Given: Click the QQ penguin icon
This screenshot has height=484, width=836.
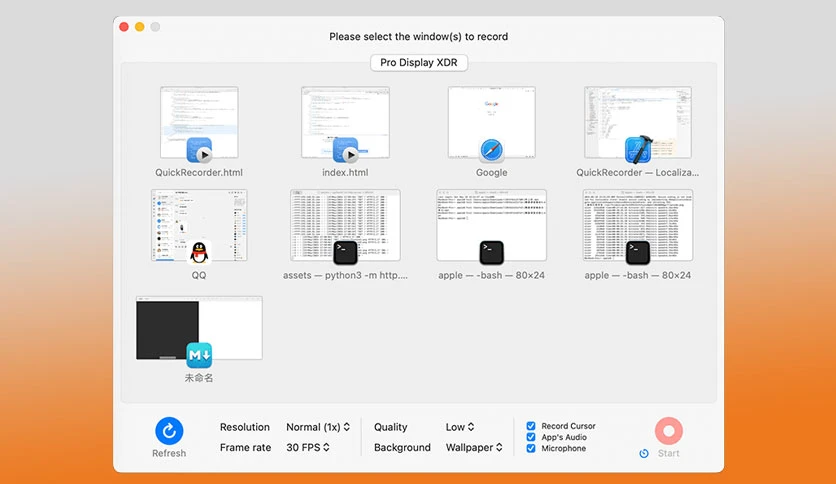Looking at the screenshot, I should [x=199, y=252].
